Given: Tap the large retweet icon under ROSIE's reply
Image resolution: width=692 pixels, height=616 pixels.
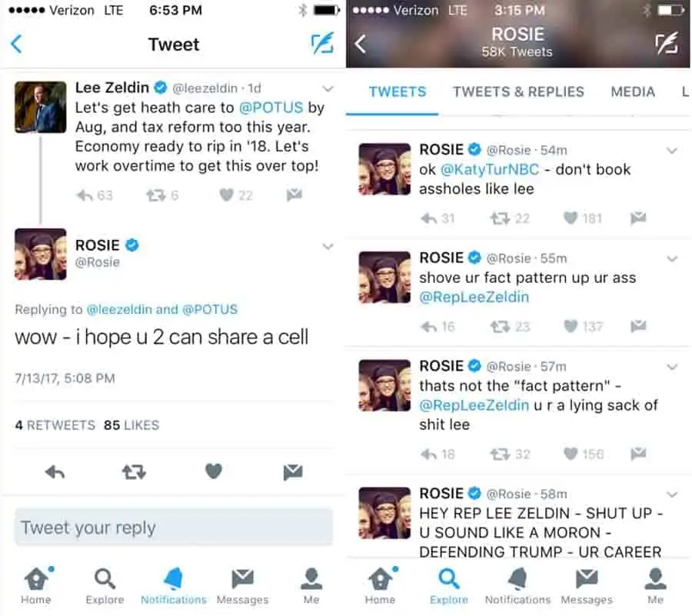Looking at the screenshot, I should [134, 472].
